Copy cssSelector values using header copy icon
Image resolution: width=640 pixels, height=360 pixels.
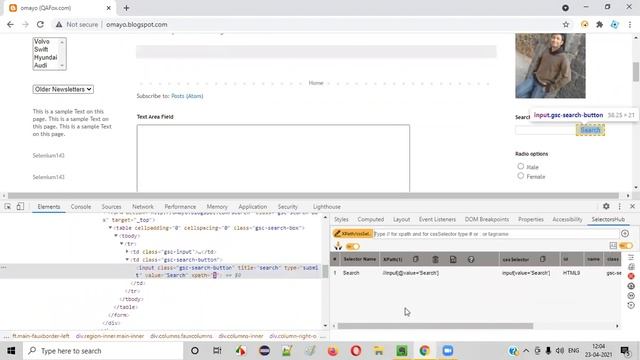point(543,259)
